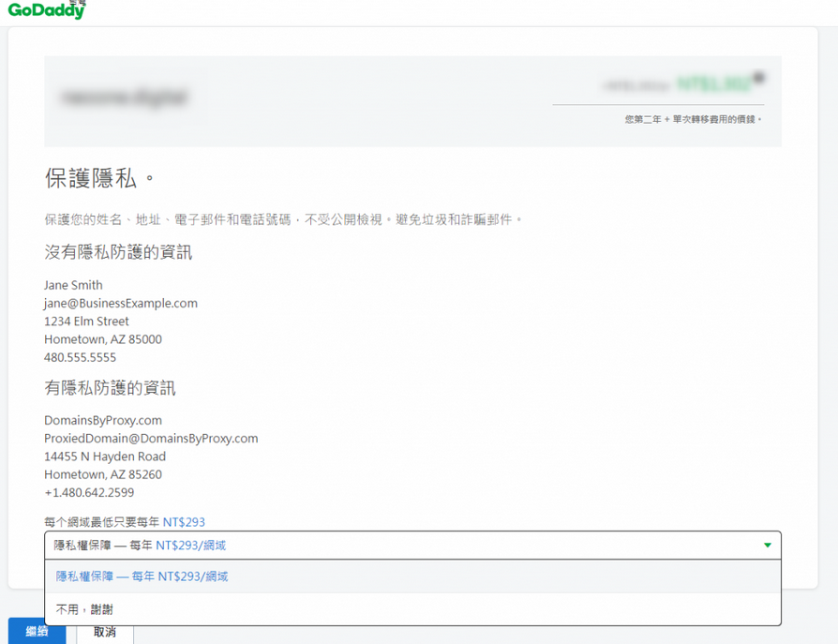Click the blurred green price in the banner
Viewport: 838px width, 644px height.
714,85
